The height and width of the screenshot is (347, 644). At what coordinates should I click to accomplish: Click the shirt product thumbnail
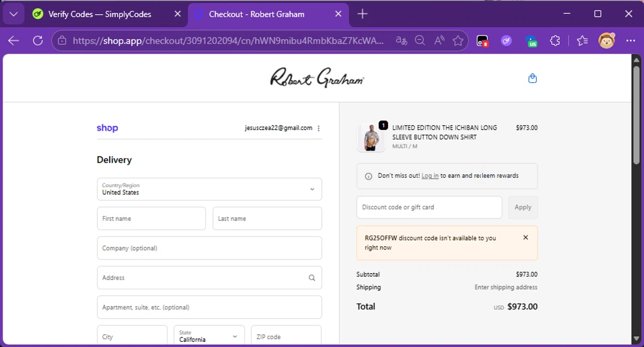(371, 138)
